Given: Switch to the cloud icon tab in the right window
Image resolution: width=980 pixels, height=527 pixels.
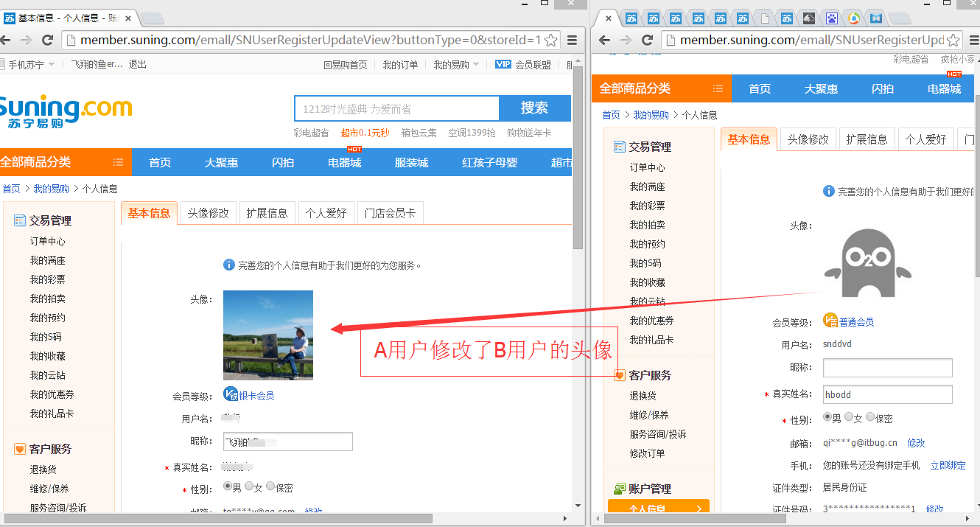Looking at the screenshot, I should (x=809, y=18).
